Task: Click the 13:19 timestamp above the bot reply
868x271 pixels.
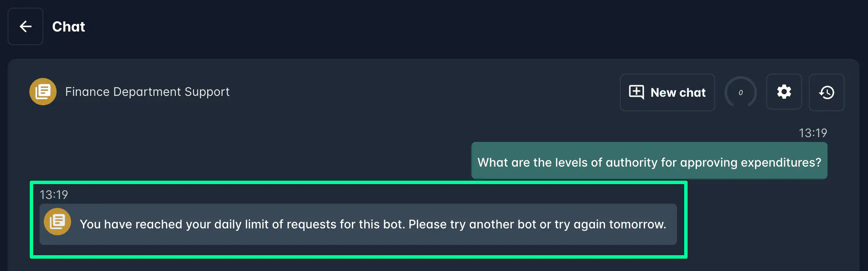Action: [54, 195]
